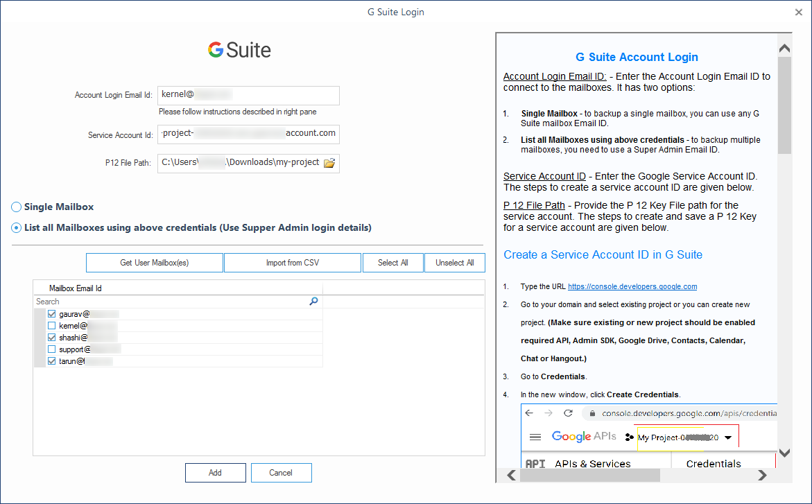Open the console.developers.google.com link

click(x=632, y=286)
